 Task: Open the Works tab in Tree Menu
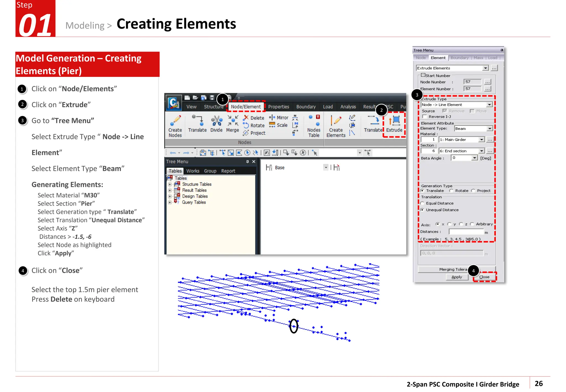point(193,171)
